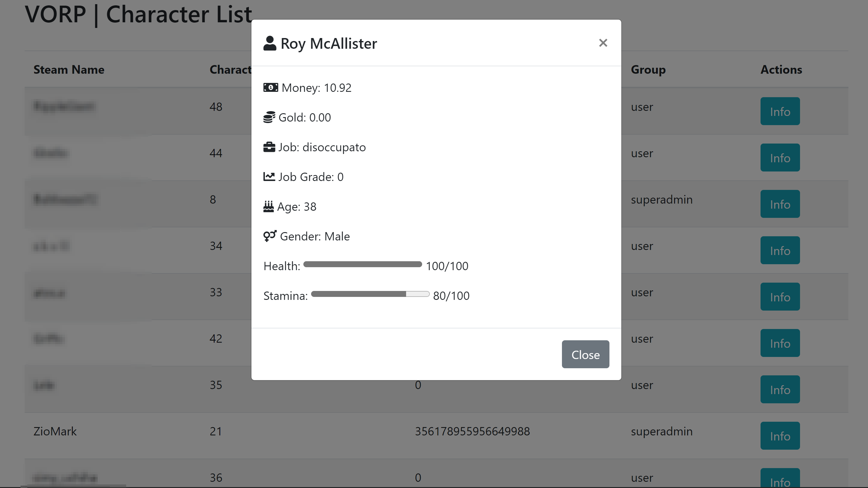Open Info for character 8 superadmin row
The image size is (868, 488).
[780, 204]
